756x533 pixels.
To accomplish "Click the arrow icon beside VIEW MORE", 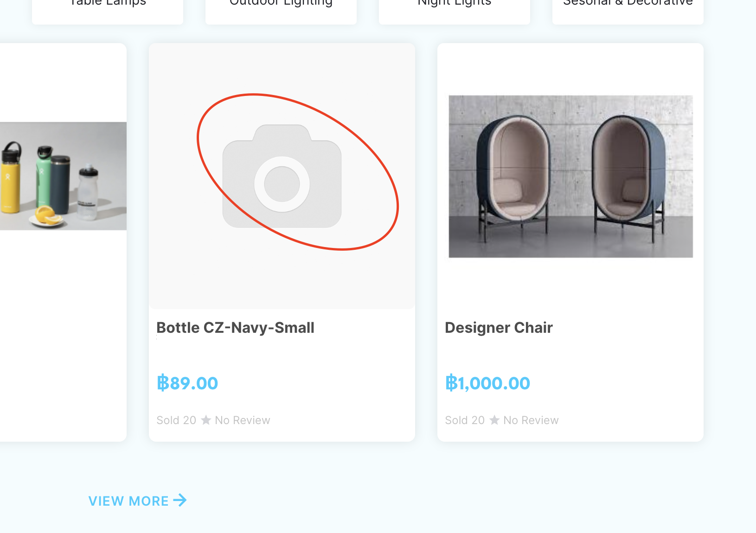I will point(180,501).
